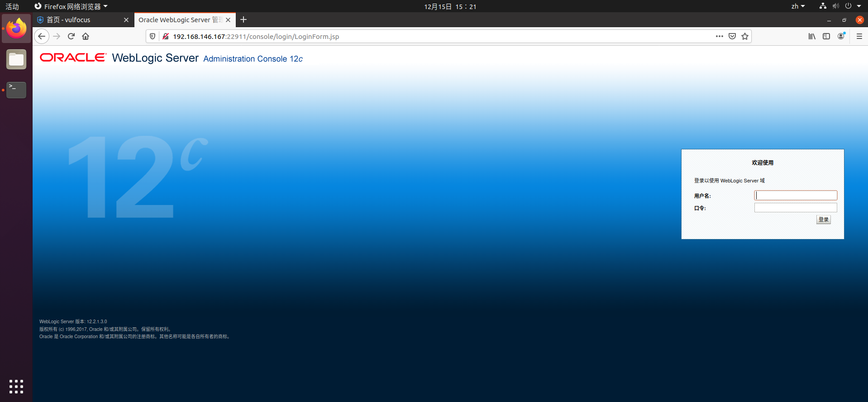
Task: Restore down the Firefox window
Action: [844, 20]
